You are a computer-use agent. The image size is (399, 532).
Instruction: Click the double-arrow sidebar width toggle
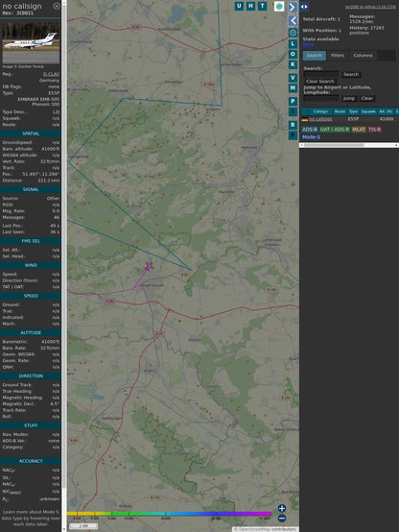pyautogui.click(x=304, y=7)
